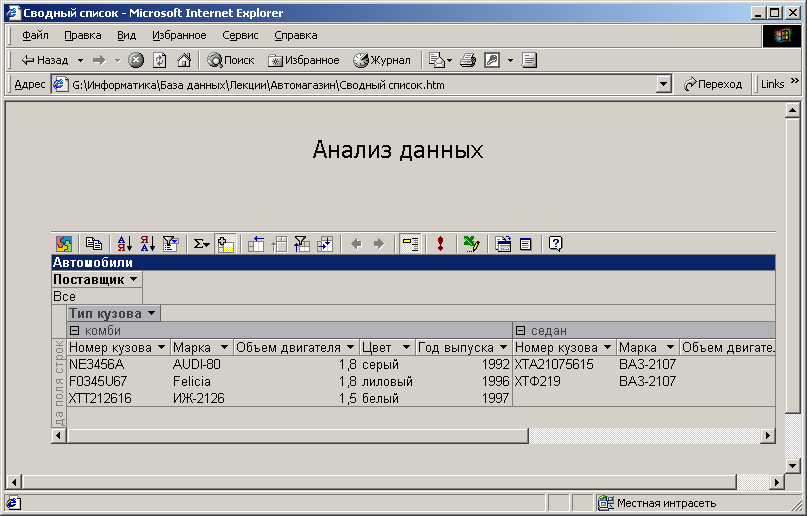Sort ascending in pivot toolbar

point(125,243)
